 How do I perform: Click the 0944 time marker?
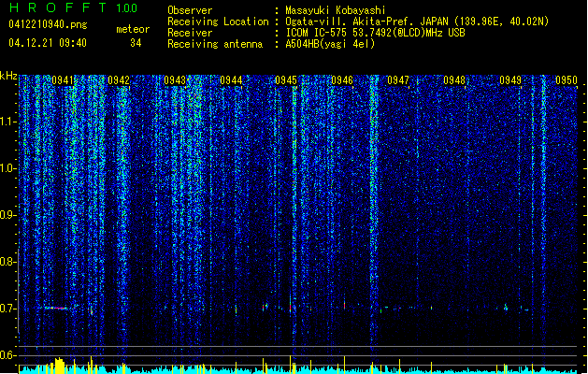point(231,80)
